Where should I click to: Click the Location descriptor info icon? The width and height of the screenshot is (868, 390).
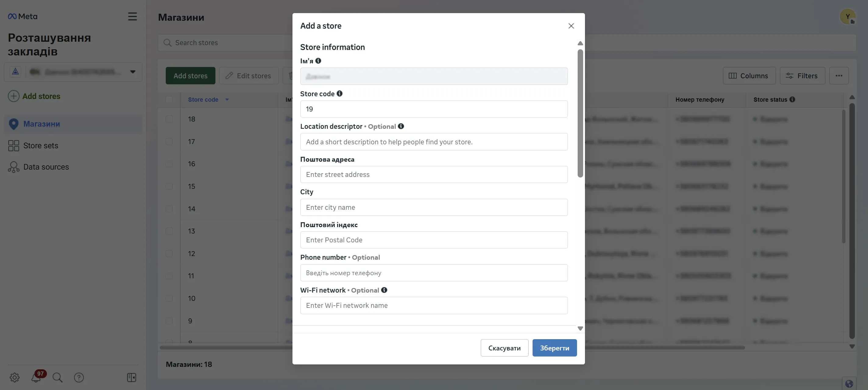tap(401, 126)
